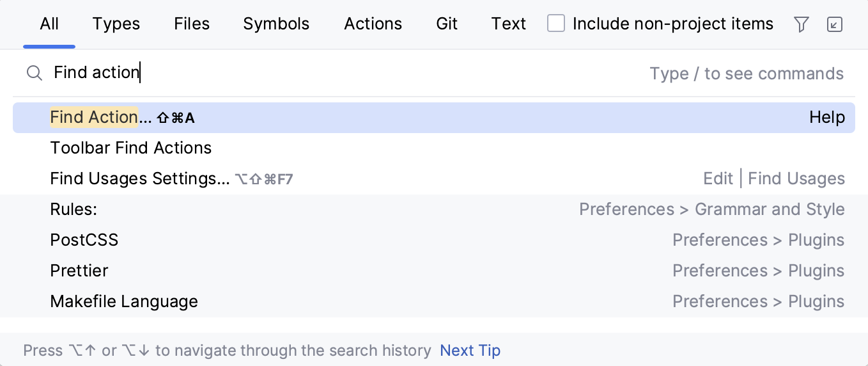Click the filter funnel icon

(801, 24)
